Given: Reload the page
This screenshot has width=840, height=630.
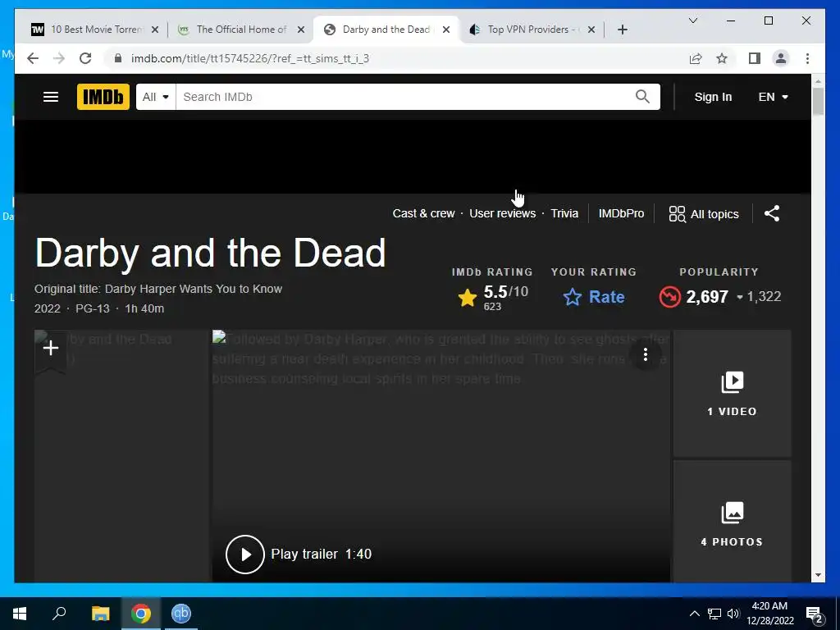Looking at the screenshot, I should pyautogui.click(x=85, y=58).
